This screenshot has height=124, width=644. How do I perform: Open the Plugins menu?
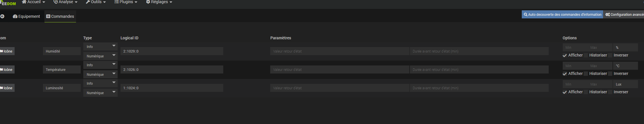126,2
